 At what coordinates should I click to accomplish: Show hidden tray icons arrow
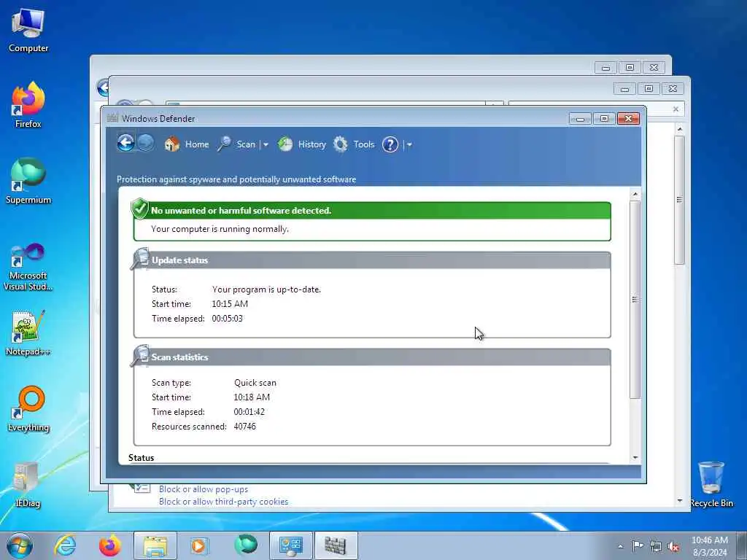tap(620, 547)
